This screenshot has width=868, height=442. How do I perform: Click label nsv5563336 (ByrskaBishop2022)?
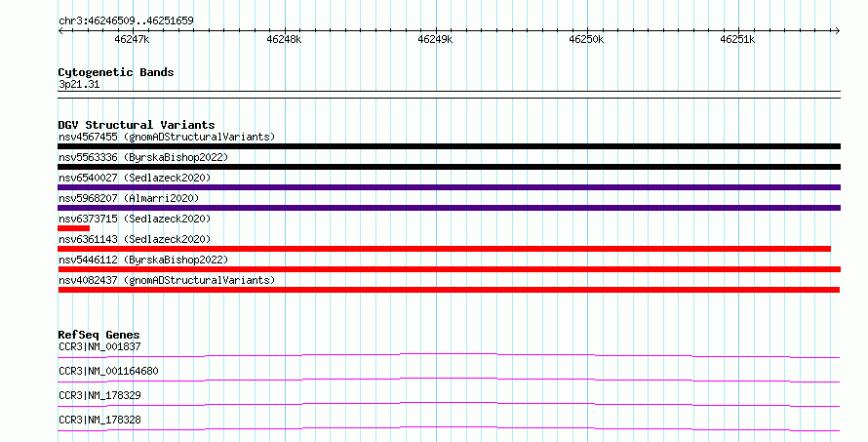(143, 157)
